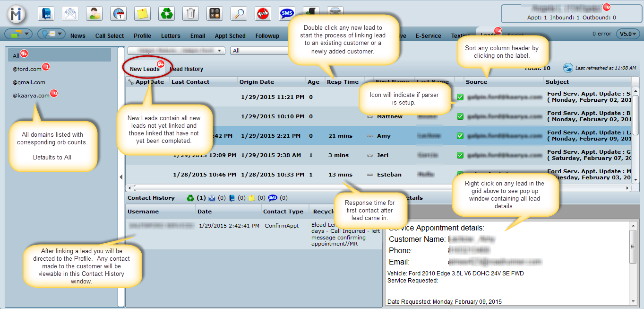Click green parser checkbox in first lead row
644x309 pixels.
pos(460,97)
